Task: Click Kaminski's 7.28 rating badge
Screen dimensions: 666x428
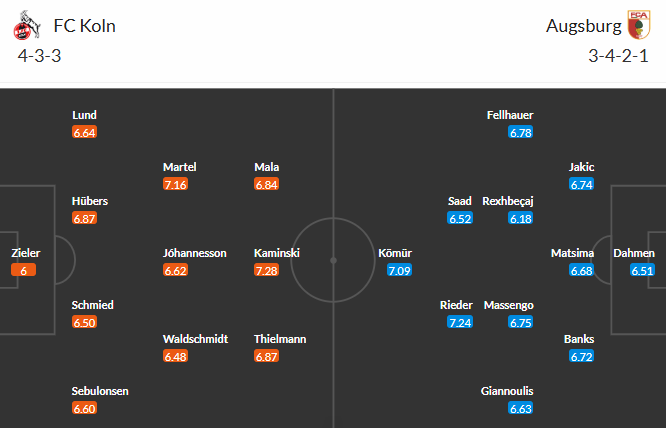Action: (268, 271)
